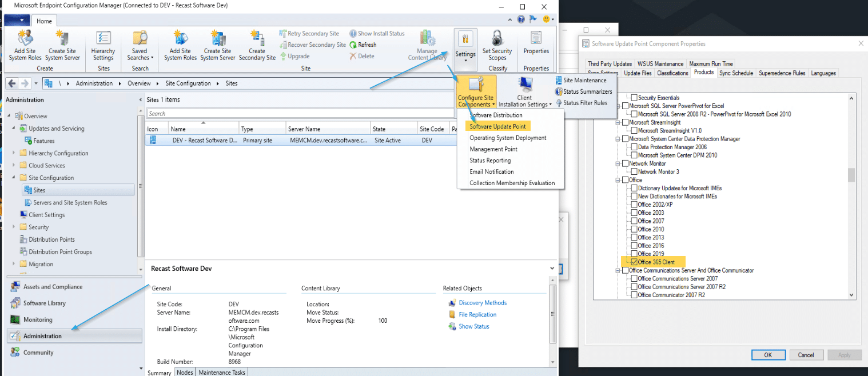Open site Properties from the ribbon

[x=536, y=43]
